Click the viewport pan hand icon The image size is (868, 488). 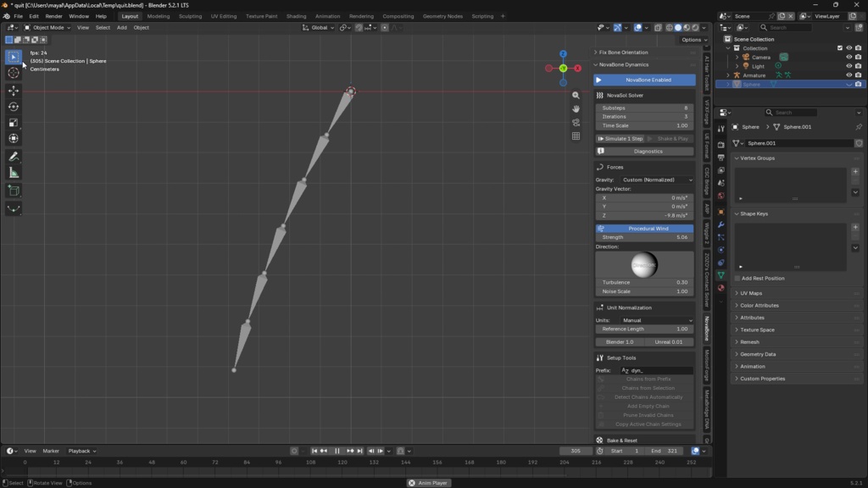point(576,109)
